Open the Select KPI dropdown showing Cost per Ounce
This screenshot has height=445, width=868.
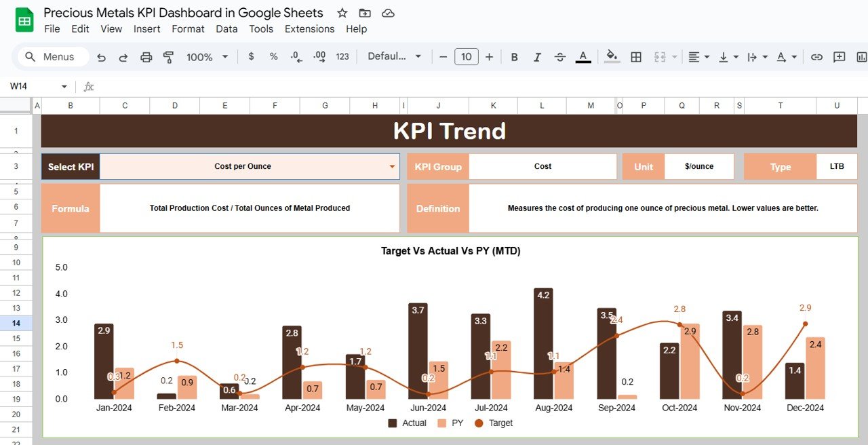391,166
